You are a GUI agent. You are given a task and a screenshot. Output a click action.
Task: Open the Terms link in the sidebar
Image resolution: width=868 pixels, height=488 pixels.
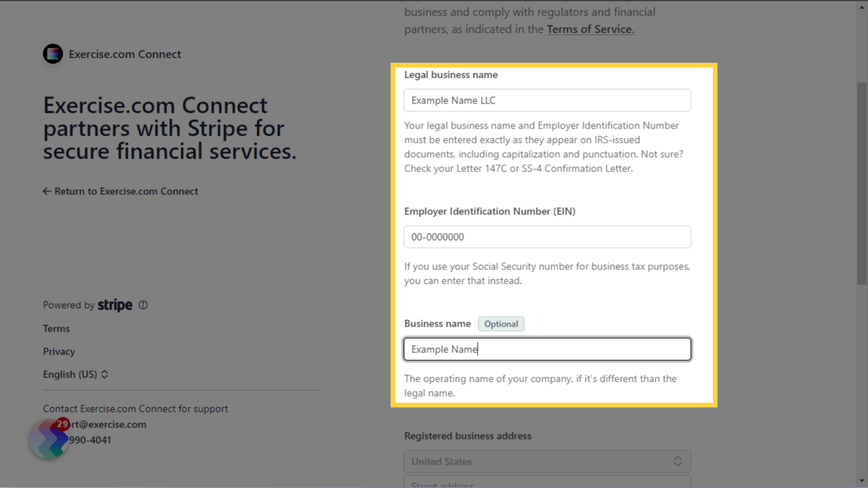coord(57,329)
